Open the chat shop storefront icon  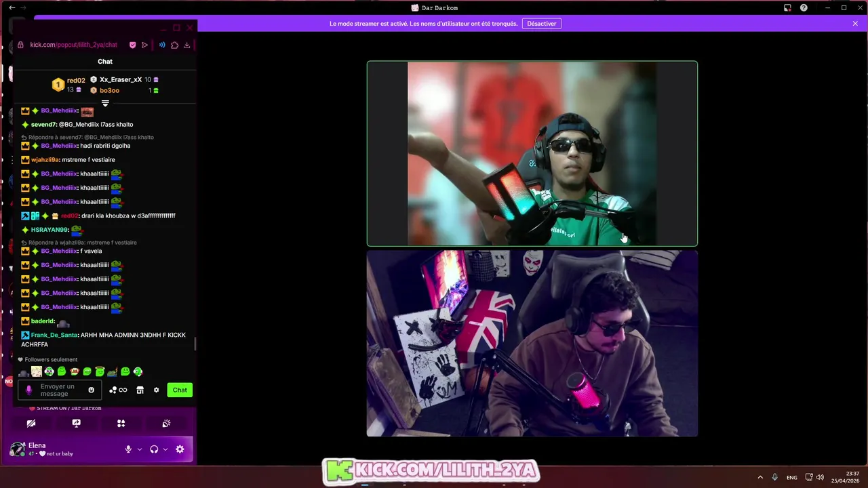[140, 390]
